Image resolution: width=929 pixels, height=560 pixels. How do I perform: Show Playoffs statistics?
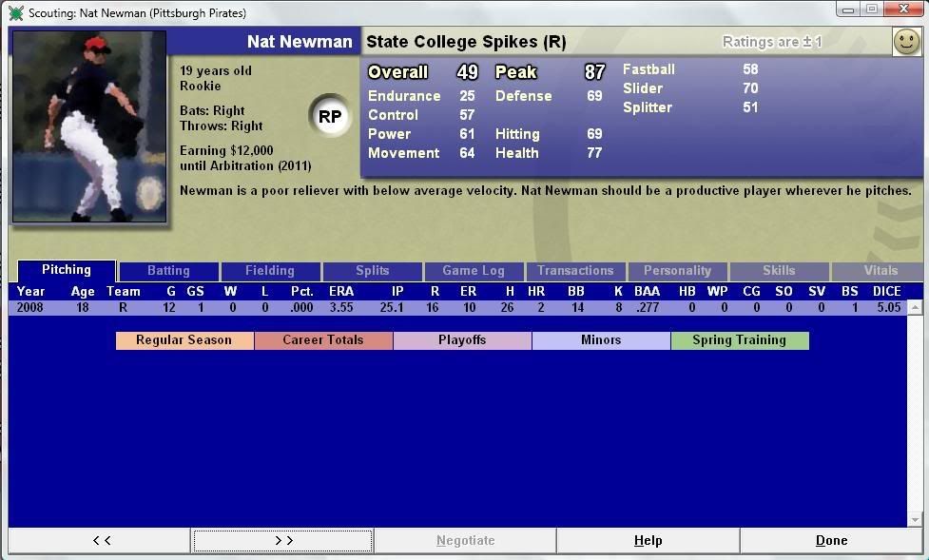click(462, 340)
